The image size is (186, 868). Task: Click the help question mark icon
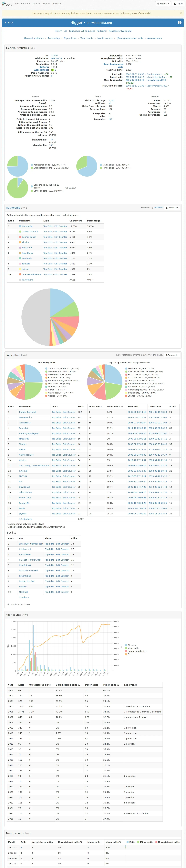(180, 23)
